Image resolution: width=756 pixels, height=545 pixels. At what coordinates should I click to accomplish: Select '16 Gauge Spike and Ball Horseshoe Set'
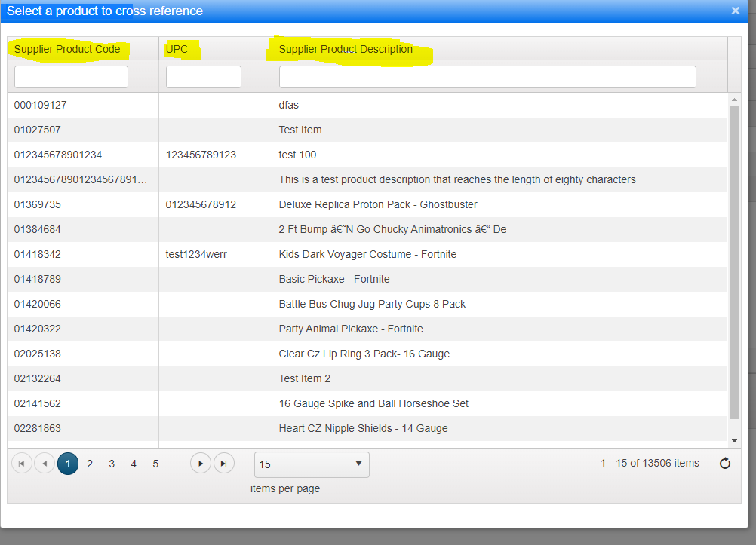coord(373,404)
